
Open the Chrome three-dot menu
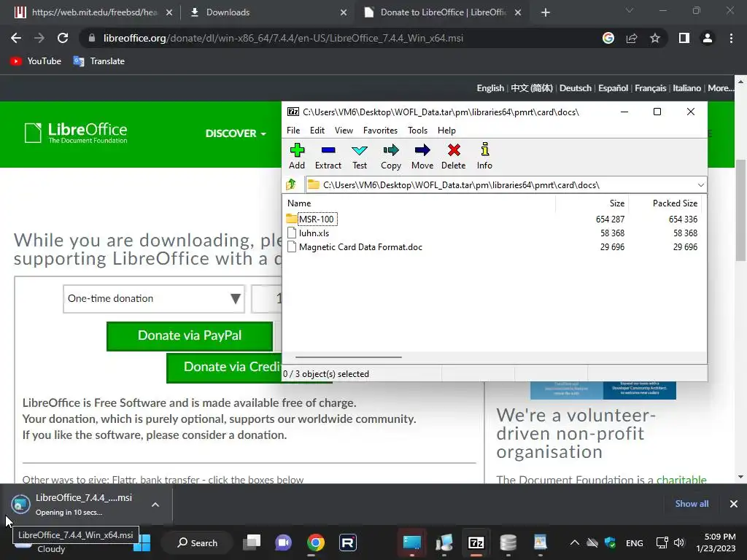[731, 38]
